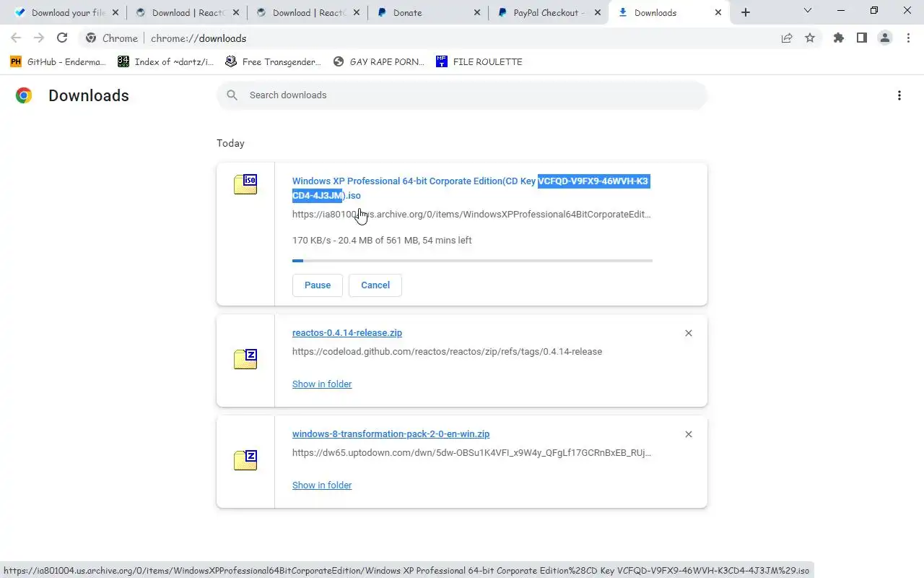Pause the Windows XP ISO download
Screen dimensions: 924x578
tap(318, 285)
